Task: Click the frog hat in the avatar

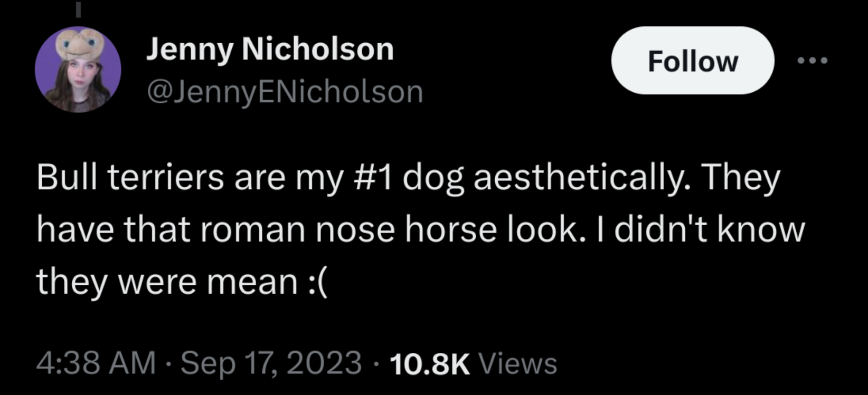Action: (79, 45)
